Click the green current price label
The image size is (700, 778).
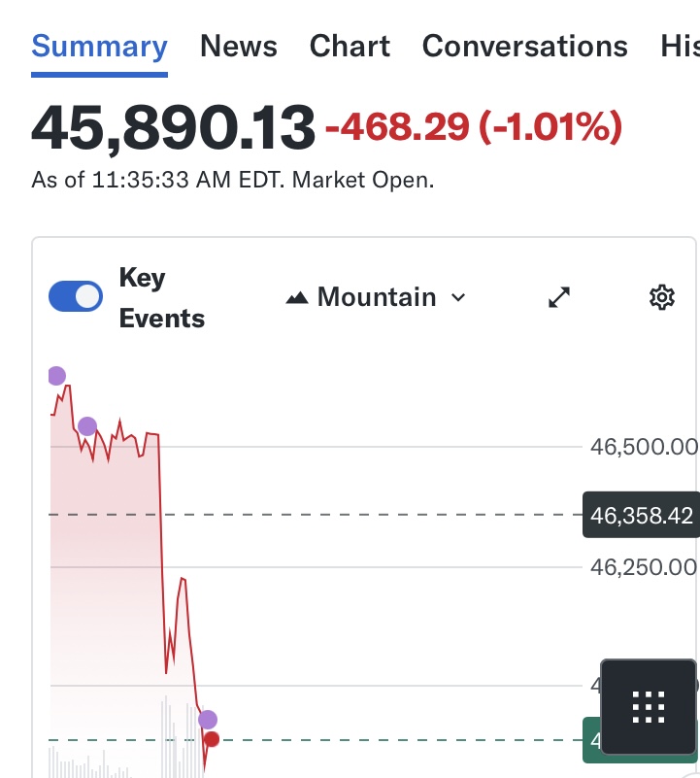591,741
